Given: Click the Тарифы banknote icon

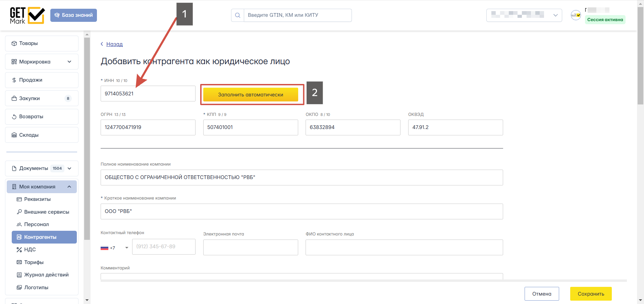Looking at the screenshot, I should pyautogui.click(x=19, y=262).
